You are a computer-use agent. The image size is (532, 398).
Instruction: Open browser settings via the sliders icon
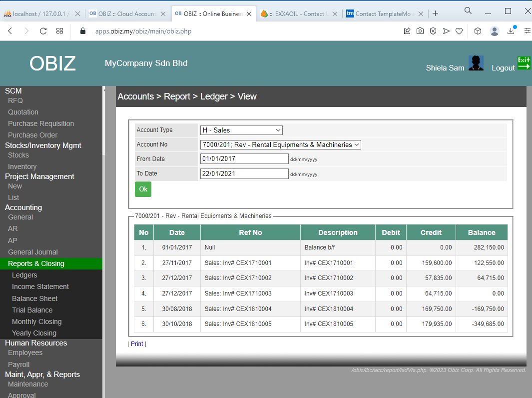pos(527,30)
